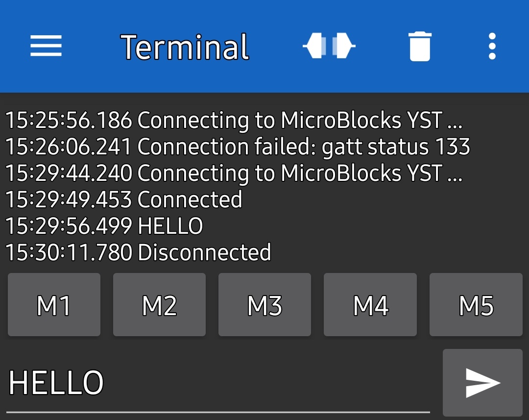Tap the M4 macro button
The image size is (529, 420).
pyautogui.click(x=370, y=305)
